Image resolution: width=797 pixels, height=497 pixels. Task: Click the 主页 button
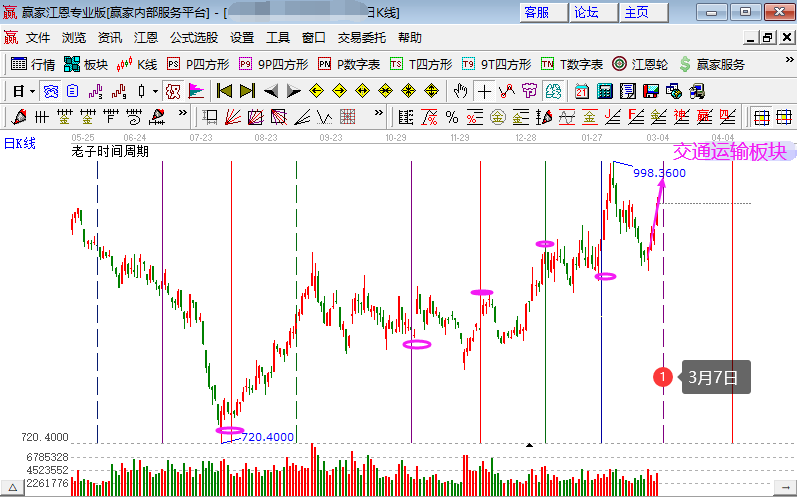coord(643,12)
